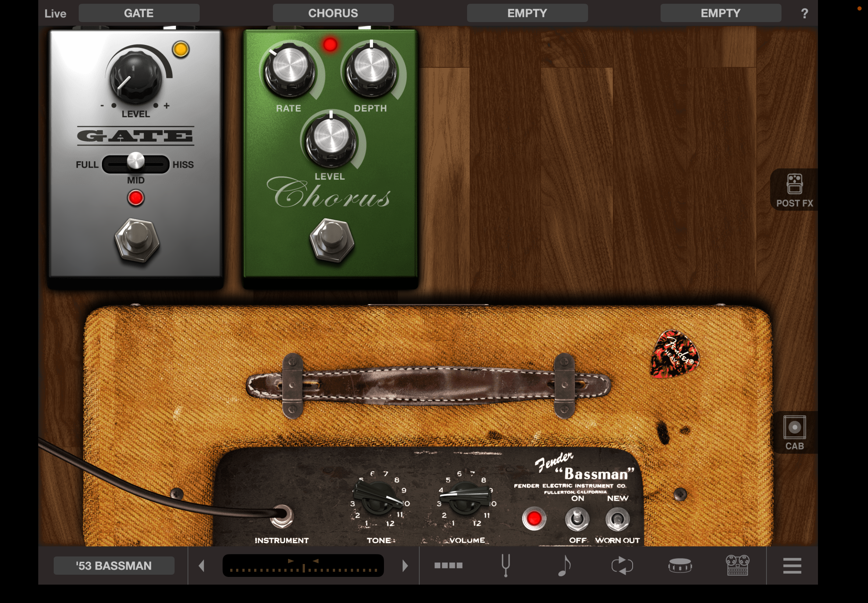This screenshot has width=868, height=603.
Task: Click the Chorus RATE knob
Action: coord(289,70)
